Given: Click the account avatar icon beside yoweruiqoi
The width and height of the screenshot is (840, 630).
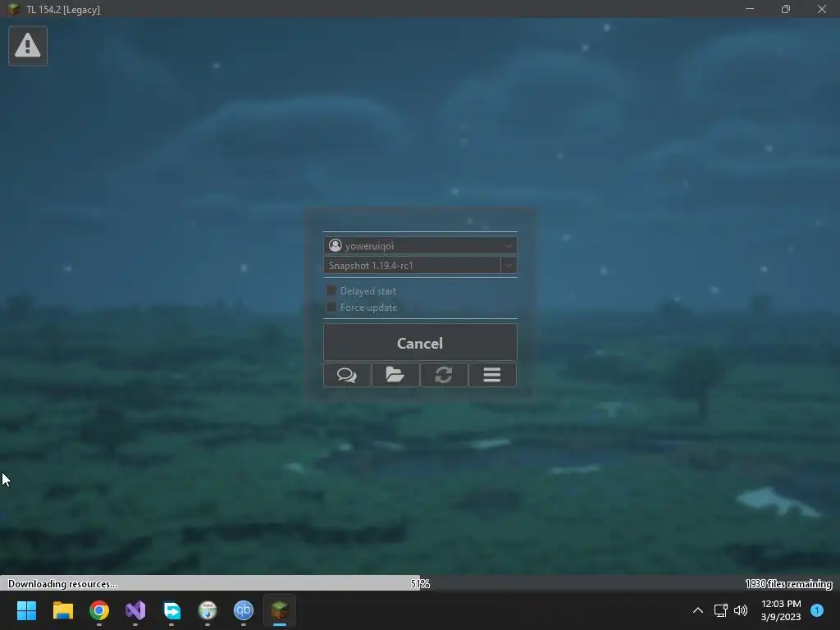Looking at the screenshot, I should point(336,245).
